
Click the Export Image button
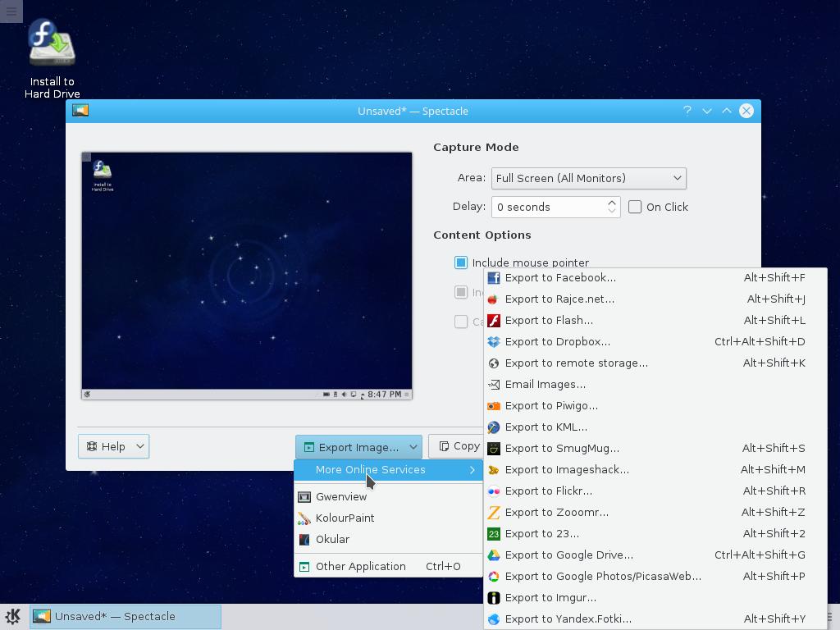click(x=358, y=447)
